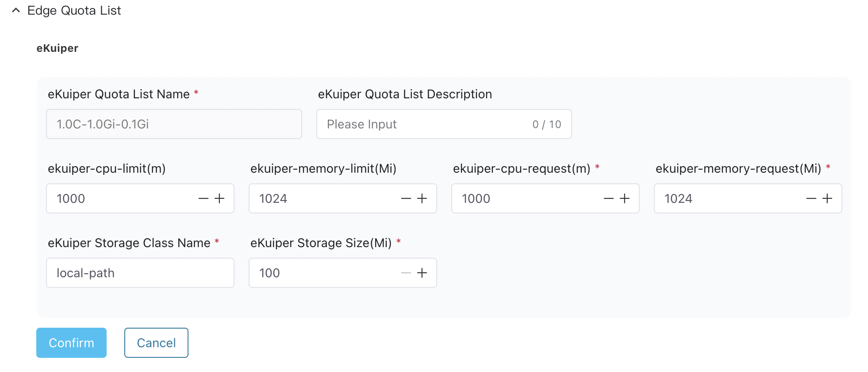Image resolution: width=868 pixels, height=372 pixels.
Task: Focus the eKuiper Quota List Description field
Action: [x=425, y=124]
